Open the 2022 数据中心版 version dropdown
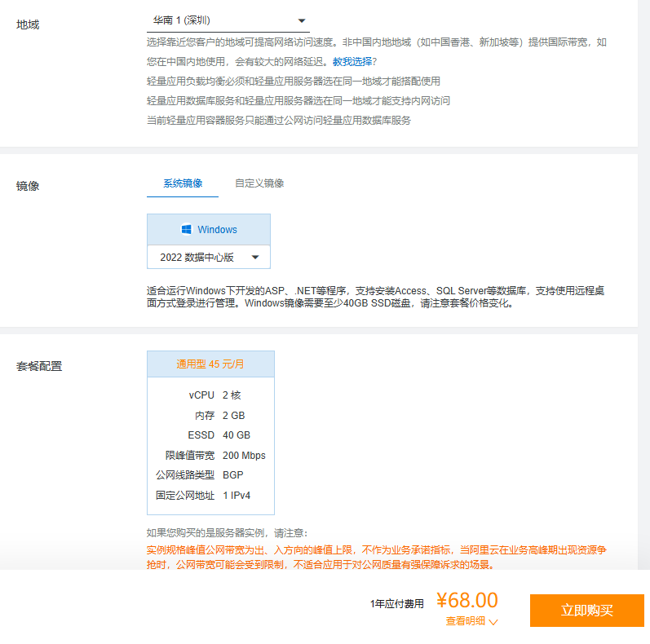This screenshot has width=650, height=644. [x=209, y=257]
